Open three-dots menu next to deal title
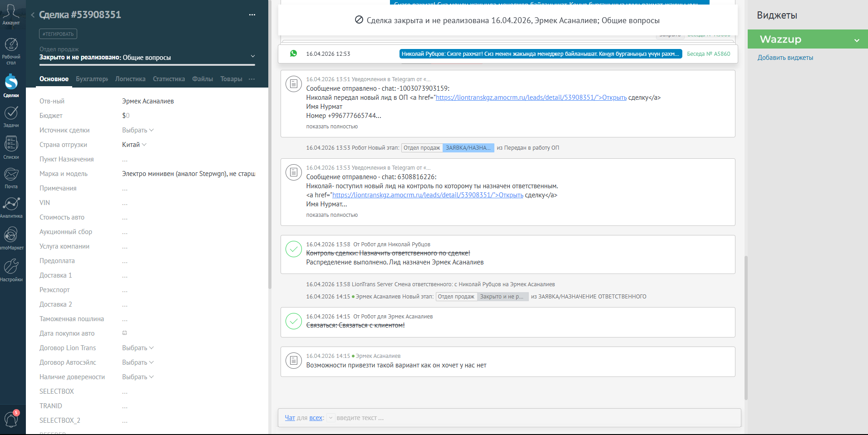 [x=252, y=15]
